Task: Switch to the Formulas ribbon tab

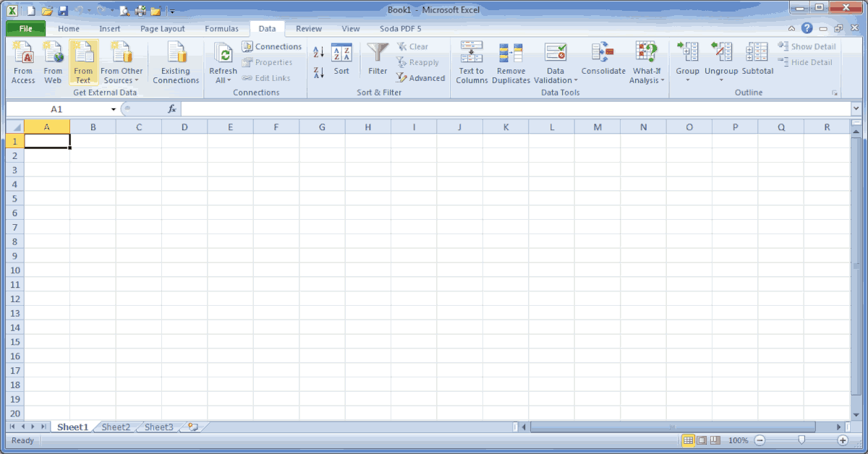Action: (x=222, y=28)
